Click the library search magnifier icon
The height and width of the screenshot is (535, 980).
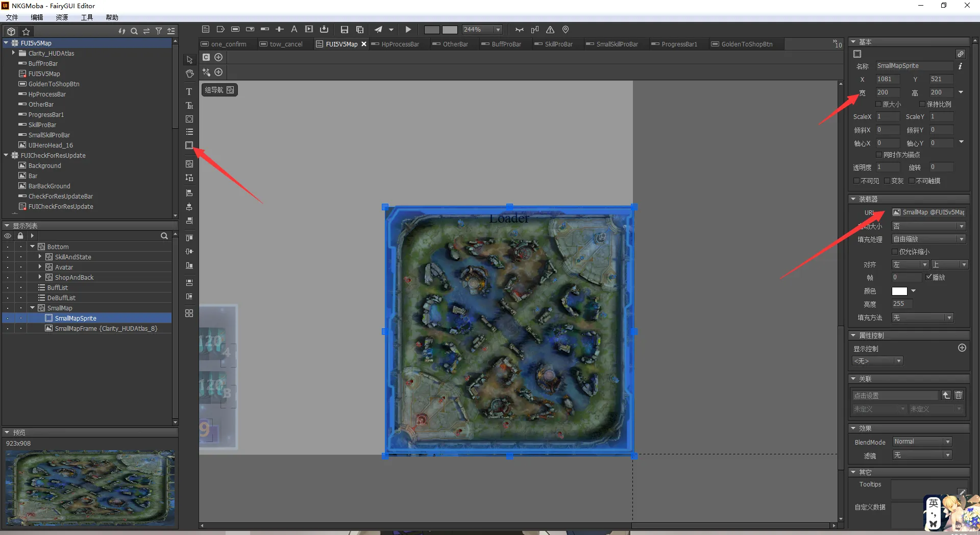click(x=134, y=31)
